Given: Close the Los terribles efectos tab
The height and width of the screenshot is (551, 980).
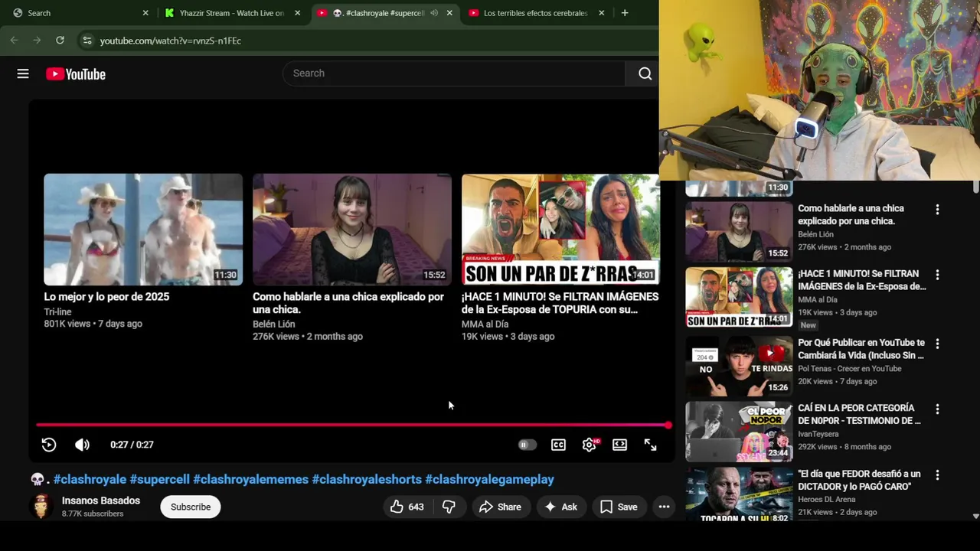Looking at the screenshot, I should [601, 13].
